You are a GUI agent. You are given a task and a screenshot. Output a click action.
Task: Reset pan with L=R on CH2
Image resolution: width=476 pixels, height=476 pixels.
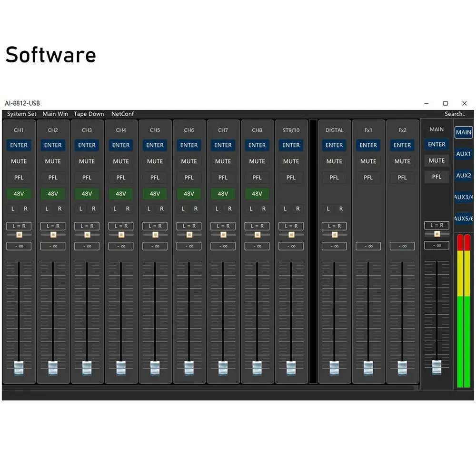point(53,226)
